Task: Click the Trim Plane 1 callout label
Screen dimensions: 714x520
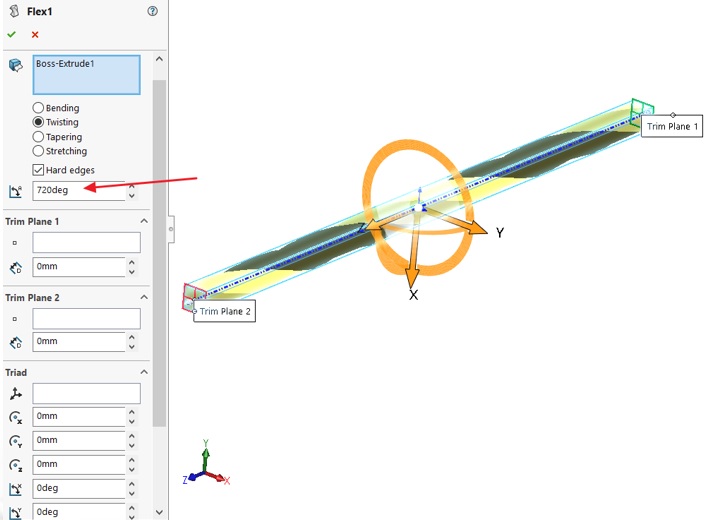Action: pyautogui.click(x=672, y=126)
